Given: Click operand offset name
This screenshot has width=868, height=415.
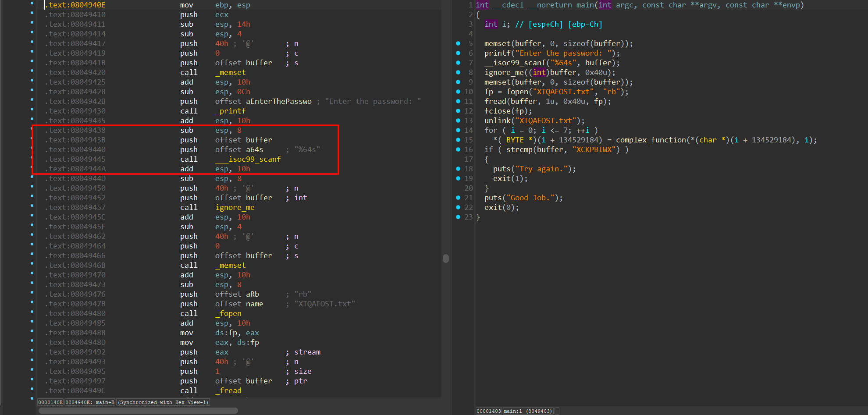Looking at the screenshot, I should 239,304.
